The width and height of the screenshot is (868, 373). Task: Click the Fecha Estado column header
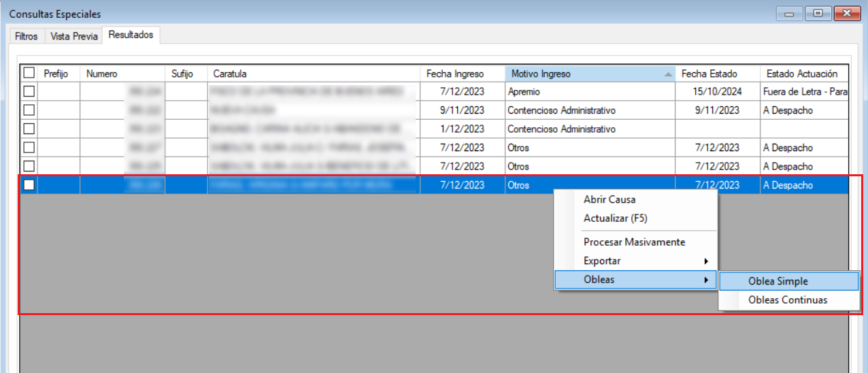pos(709,74)
